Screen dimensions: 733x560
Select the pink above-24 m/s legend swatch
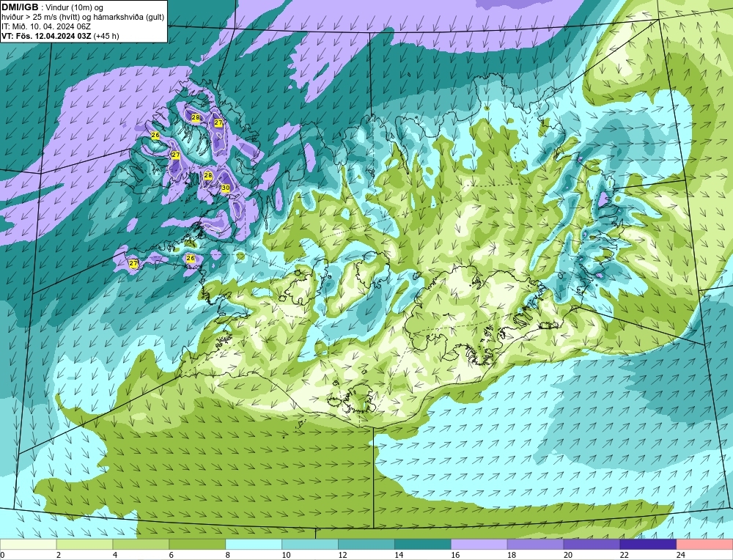coord(704,545)
